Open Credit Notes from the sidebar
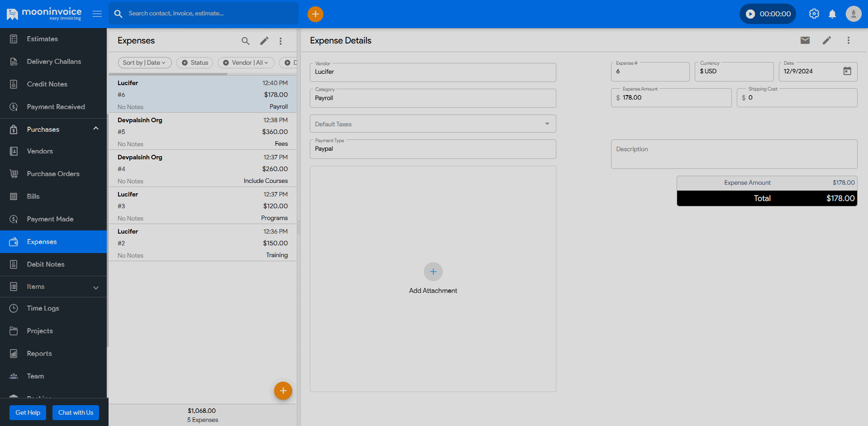 (53, 84)
